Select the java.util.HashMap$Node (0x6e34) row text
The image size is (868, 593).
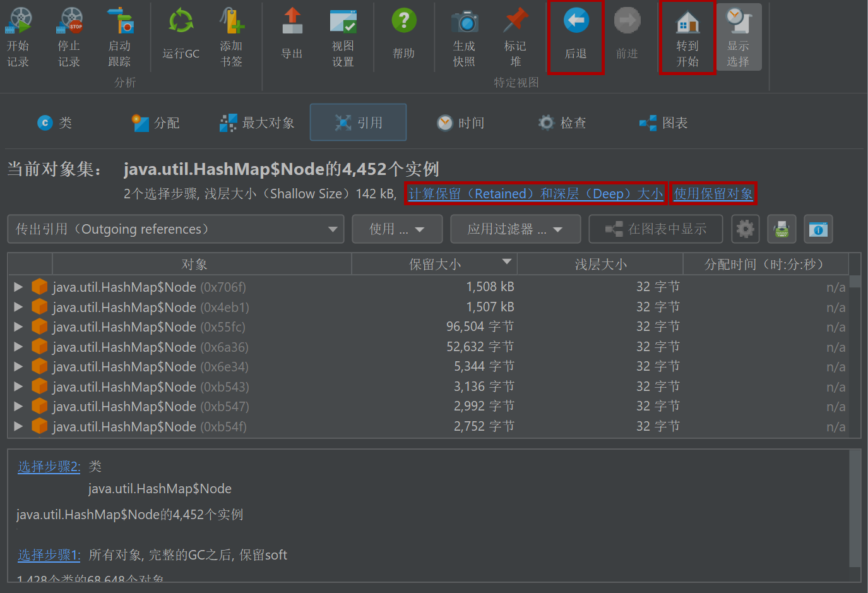(151, 367)
